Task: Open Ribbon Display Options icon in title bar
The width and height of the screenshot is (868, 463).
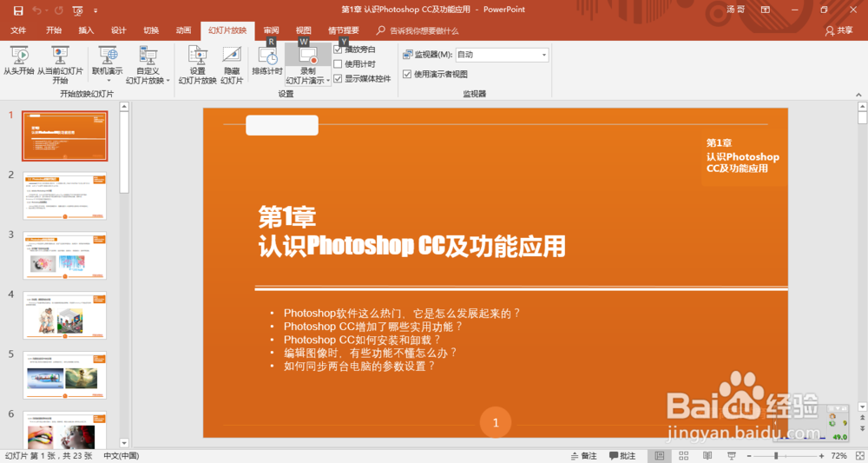Action: tap(766, 10)
